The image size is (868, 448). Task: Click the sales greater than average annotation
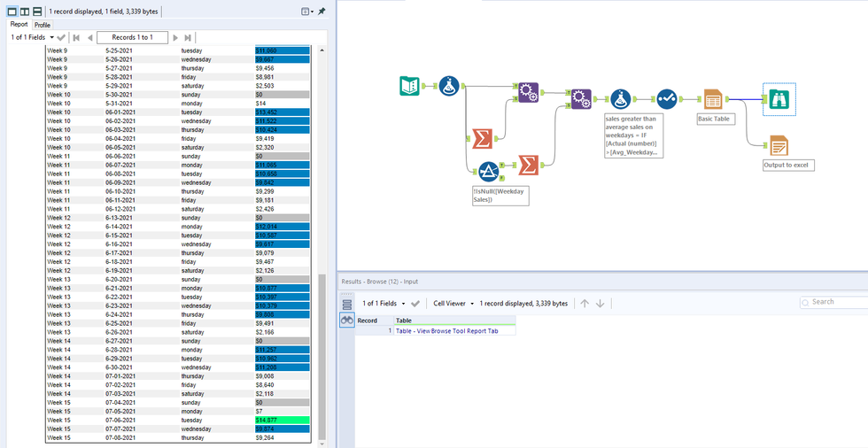pyautogui.click(x=633, y=135)
